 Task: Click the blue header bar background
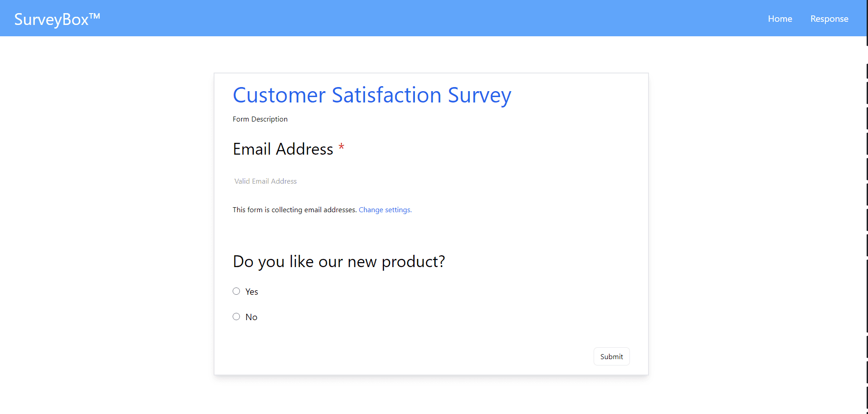coord(408,18)
